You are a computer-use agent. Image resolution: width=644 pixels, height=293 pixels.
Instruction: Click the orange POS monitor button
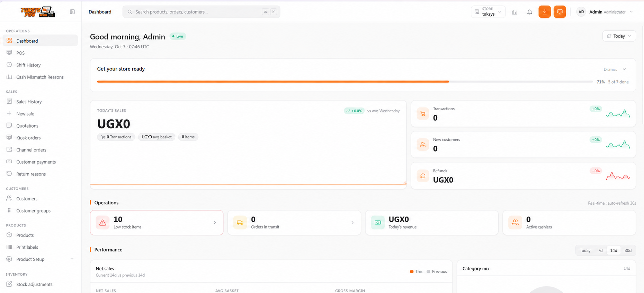[x=560, y=12]
